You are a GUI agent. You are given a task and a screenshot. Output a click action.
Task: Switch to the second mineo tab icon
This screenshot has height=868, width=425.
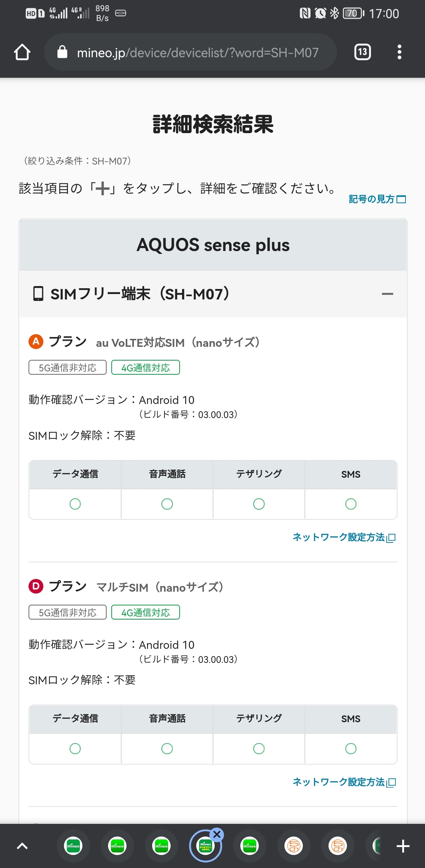(x=117, y=846)
